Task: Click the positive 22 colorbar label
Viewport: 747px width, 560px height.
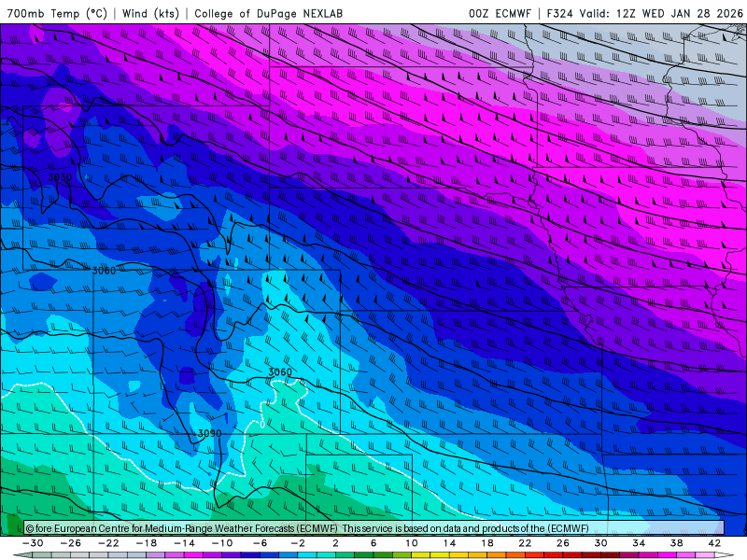Action: click(525, 543)
